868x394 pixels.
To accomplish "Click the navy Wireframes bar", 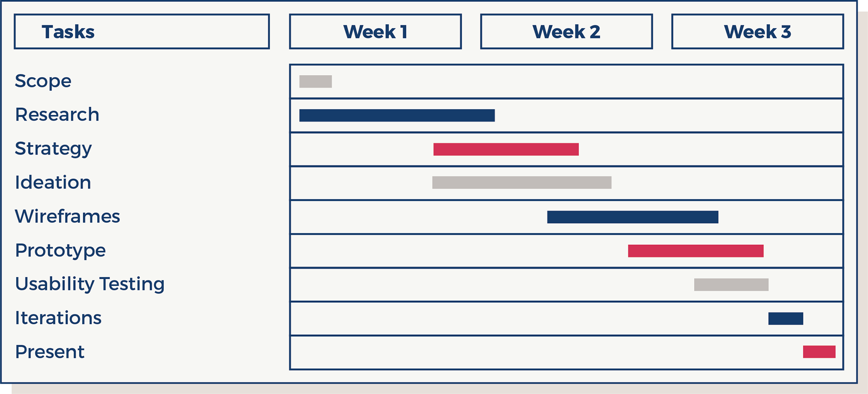I will (632, 217).
